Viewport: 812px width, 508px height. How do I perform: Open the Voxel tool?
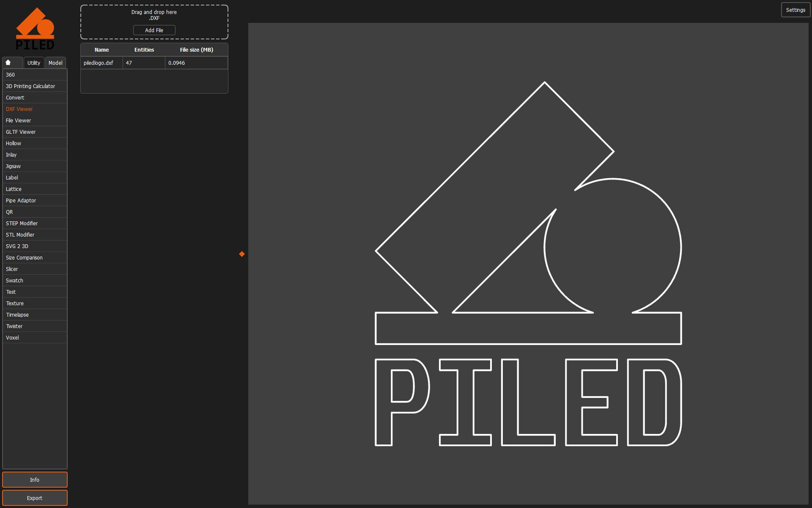click(35, 337)
